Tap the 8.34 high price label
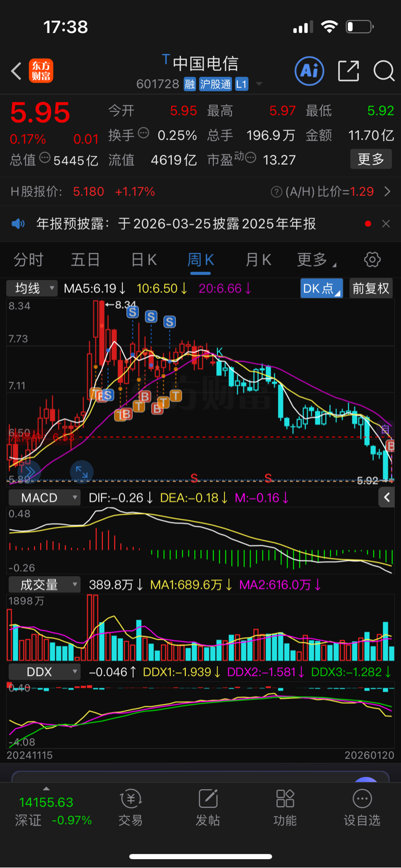Screen dimensions: 401x868 coord(125,304)
